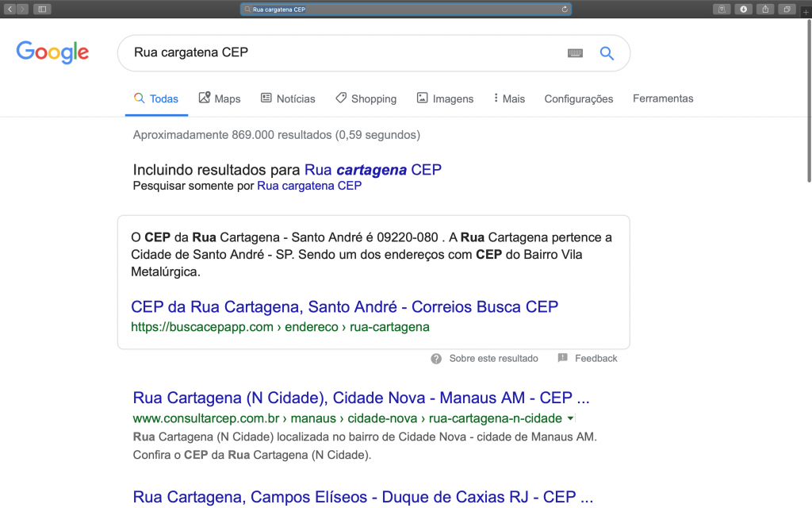Click the Feedback flag icon
Viewport: 812px width, 508px height.
click(562, 358)
